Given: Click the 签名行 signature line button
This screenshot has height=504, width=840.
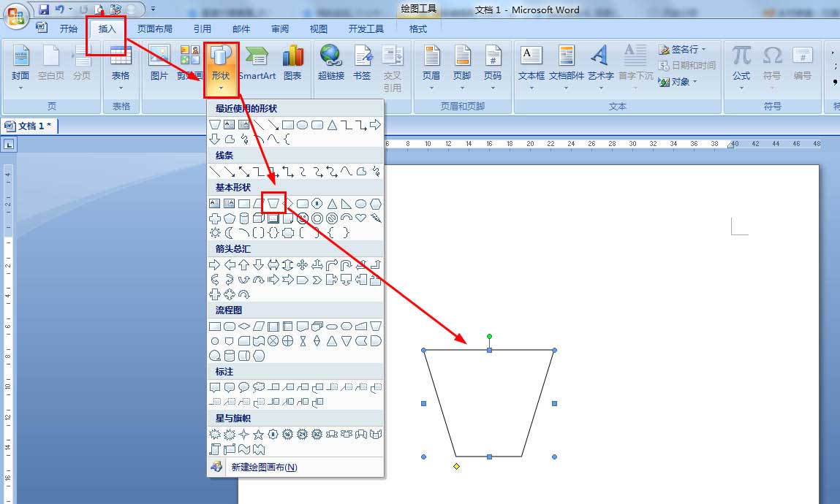Looking at the screenshot, I should tap(682, 49).
